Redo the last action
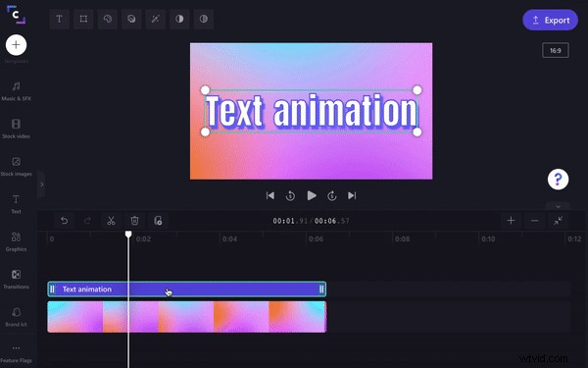 (87, 221)
